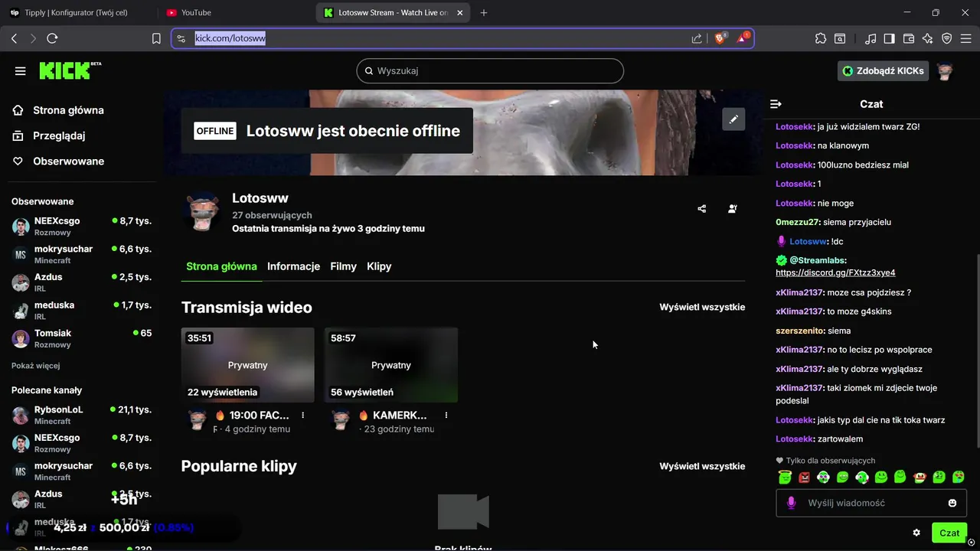Click Wyświetl wszystkie for Transmisja wideo
The width and height of the screenshot is (980, 551).
(x=702, y=307)
